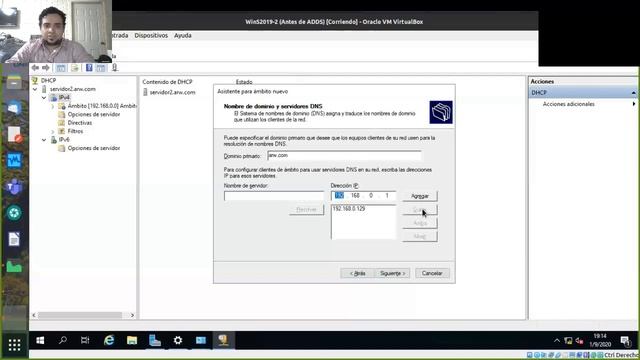Open the notification center icon
The width and height of the screenshot is (640, 360).
625,341
